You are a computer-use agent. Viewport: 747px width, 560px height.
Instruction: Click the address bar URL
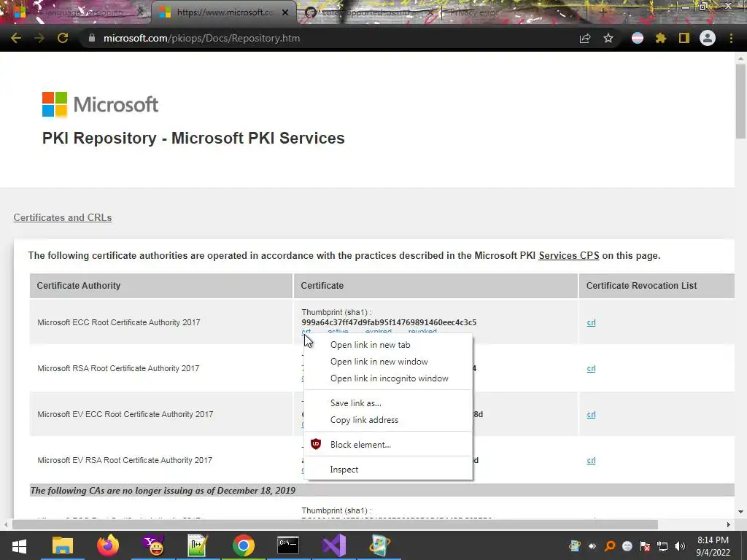click(x=201, y=38)
